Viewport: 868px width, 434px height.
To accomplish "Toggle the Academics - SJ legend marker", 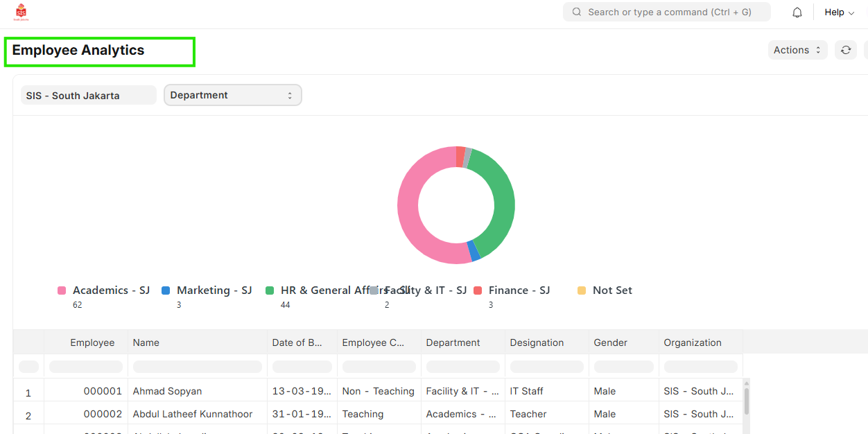I will coord(62,290).
